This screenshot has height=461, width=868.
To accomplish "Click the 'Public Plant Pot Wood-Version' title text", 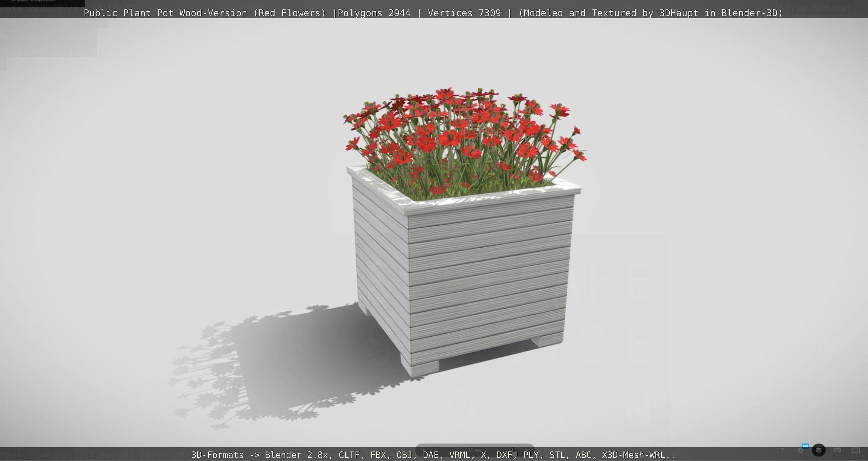I will [x=165, y=13].
